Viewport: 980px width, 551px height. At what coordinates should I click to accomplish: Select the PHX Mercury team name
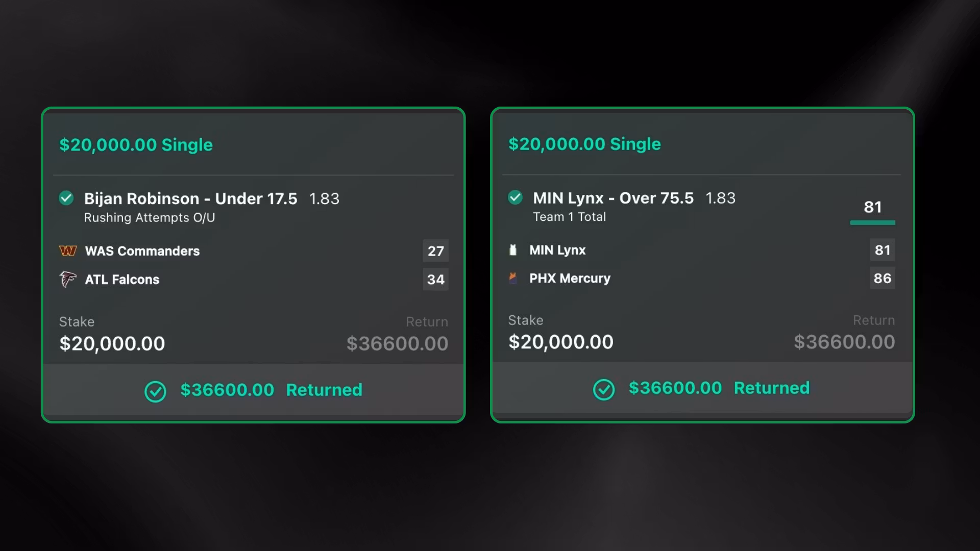[x=570, y=279]
